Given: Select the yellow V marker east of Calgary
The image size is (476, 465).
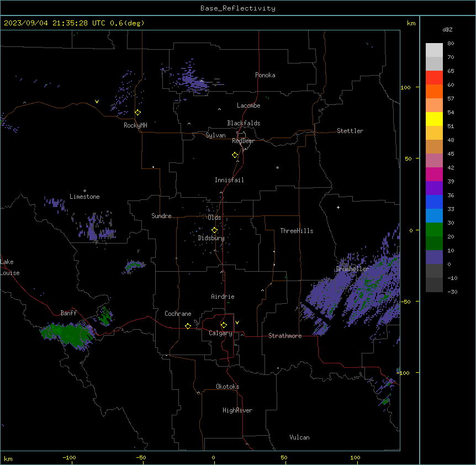Looking at the screenshot, I should click(237, 323).
